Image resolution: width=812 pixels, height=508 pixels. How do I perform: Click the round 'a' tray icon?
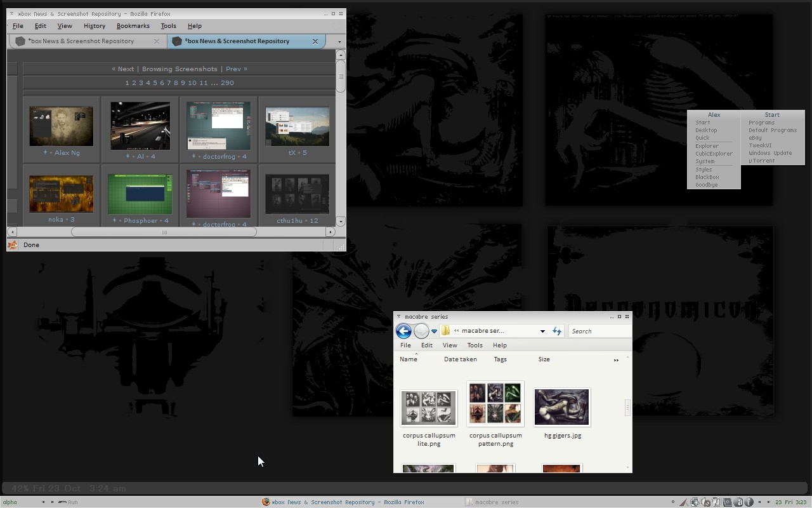pos(738,502)
